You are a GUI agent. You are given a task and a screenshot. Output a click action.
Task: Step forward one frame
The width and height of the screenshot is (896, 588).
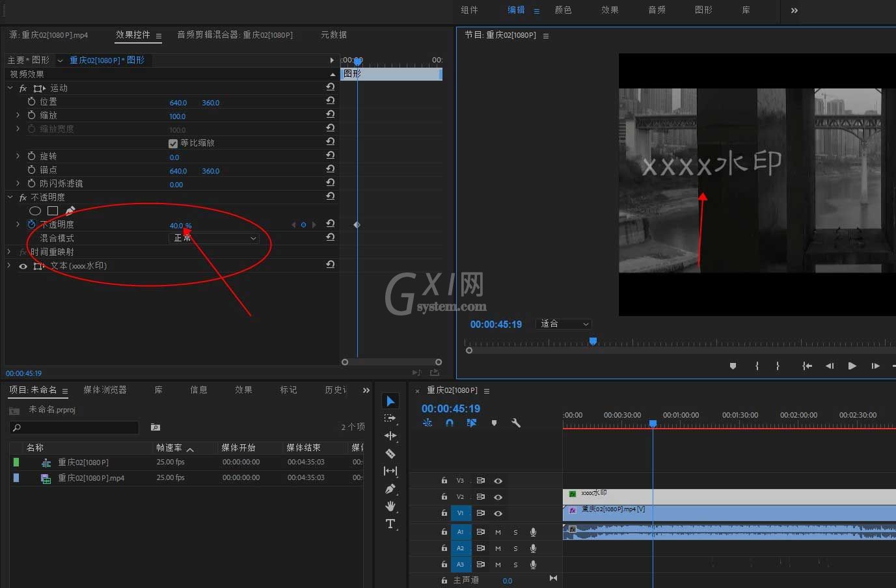(x=875, y=366)
